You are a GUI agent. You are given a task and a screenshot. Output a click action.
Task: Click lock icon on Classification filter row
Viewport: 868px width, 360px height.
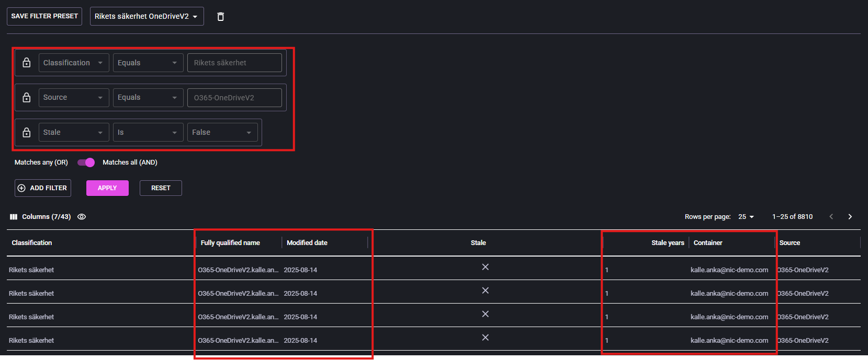pyautogui.click(x=27, y=63)
